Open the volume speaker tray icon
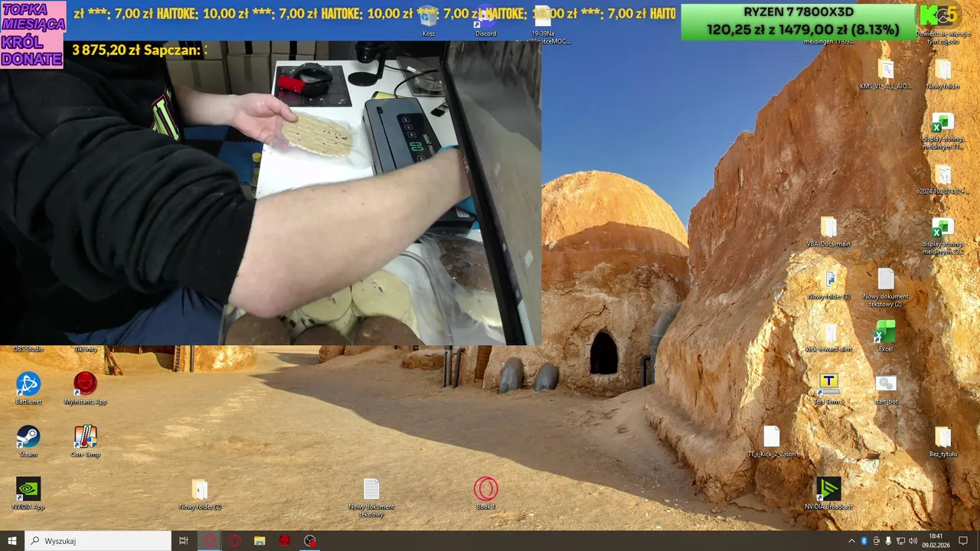The height and width of the screenshot is (551, 980). click(x=913, y=541)
